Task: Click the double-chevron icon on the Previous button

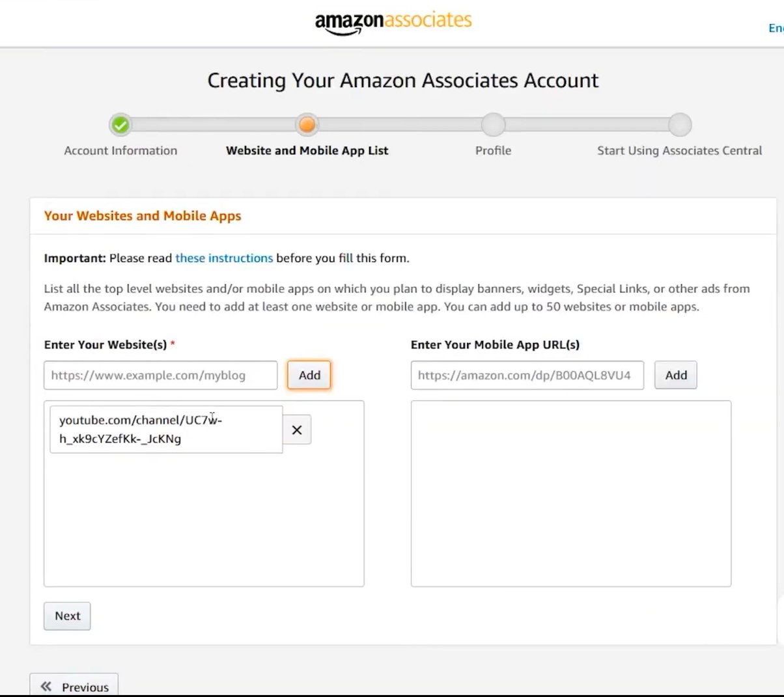Action: click(46, 687)
